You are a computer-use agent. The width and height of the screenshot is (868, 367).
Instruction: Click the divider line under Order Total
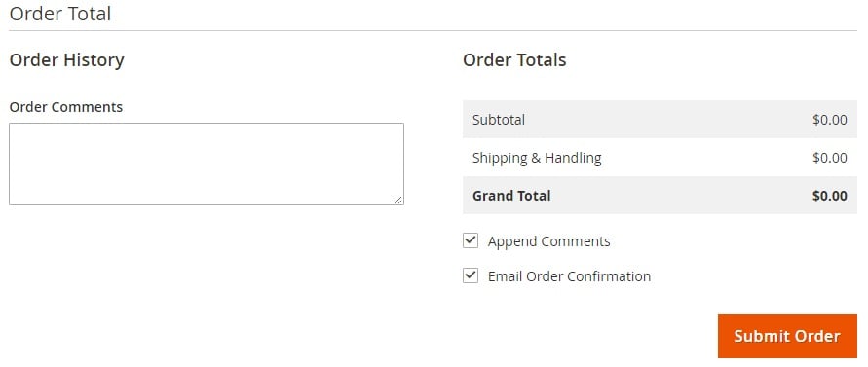(x=433, y=30)
